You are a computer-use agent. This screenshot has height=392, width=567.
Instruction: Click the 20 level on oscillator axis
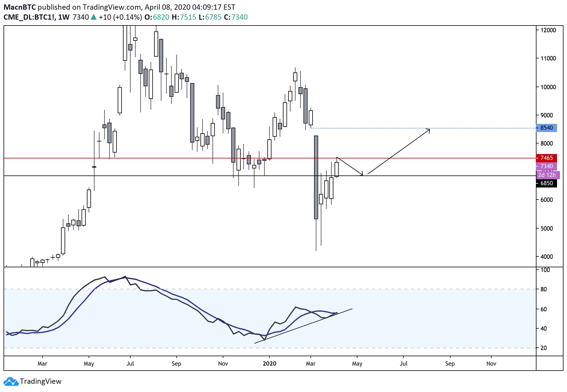coord(544,348)
